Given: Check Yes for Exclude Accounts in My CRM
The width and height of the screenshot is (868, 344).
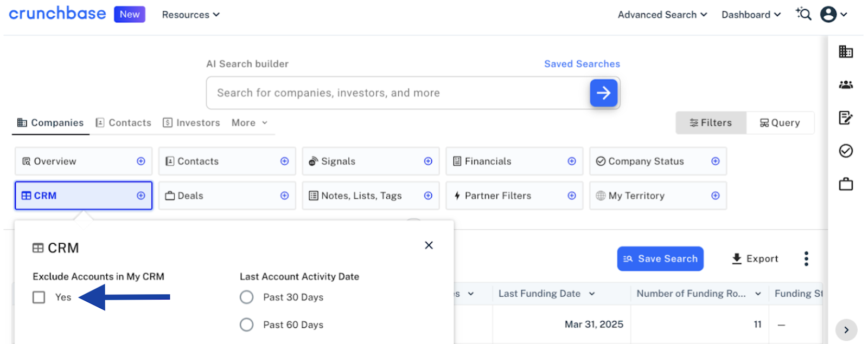Looking at the screenshot, I should click(39, 297).
